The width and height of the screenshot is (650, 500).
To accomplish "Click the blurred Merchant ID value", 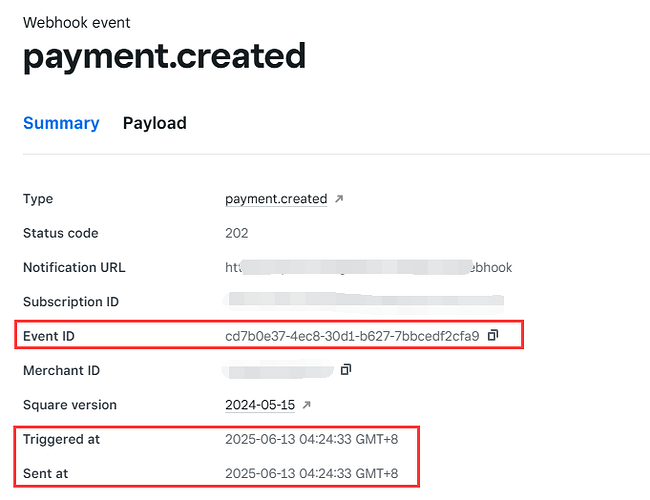I will (279, 370).
